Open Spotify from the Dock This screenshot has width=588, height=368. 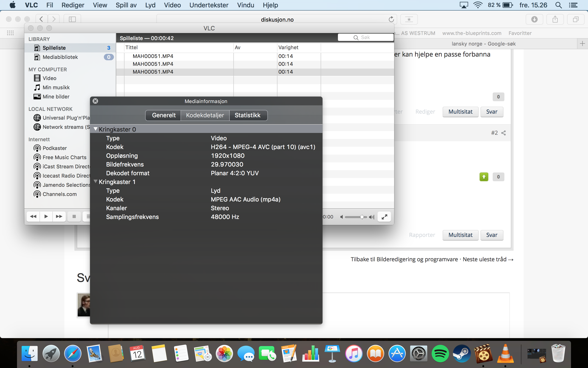tap(440, 354)
